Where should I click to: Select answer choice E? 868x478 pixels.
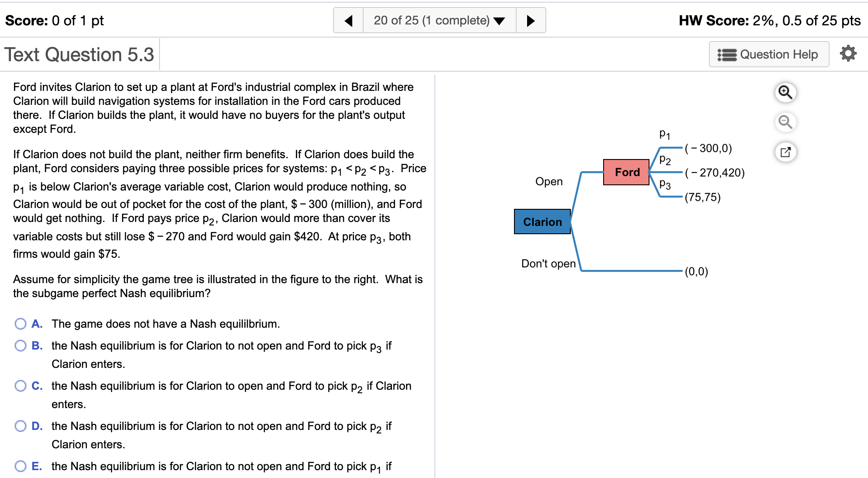[x=20, y=466]
